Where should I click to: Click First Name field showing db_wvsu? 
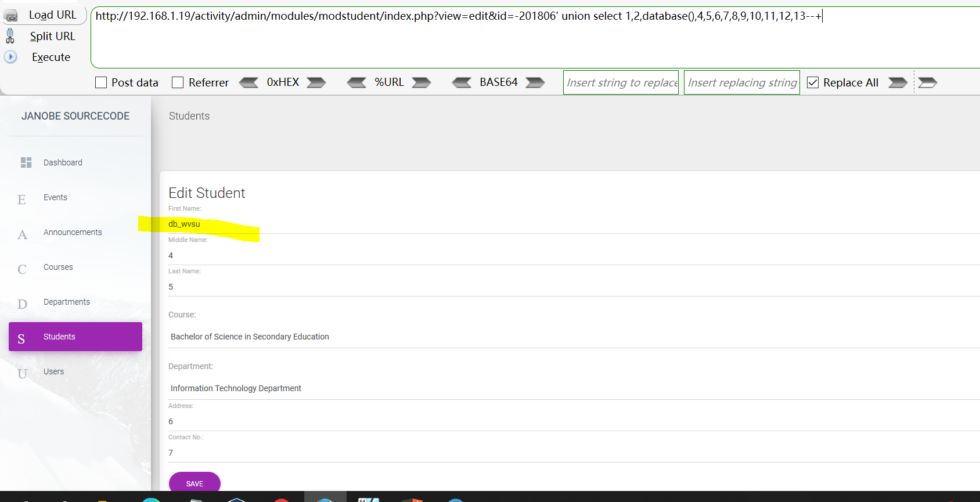coord(574,224)
